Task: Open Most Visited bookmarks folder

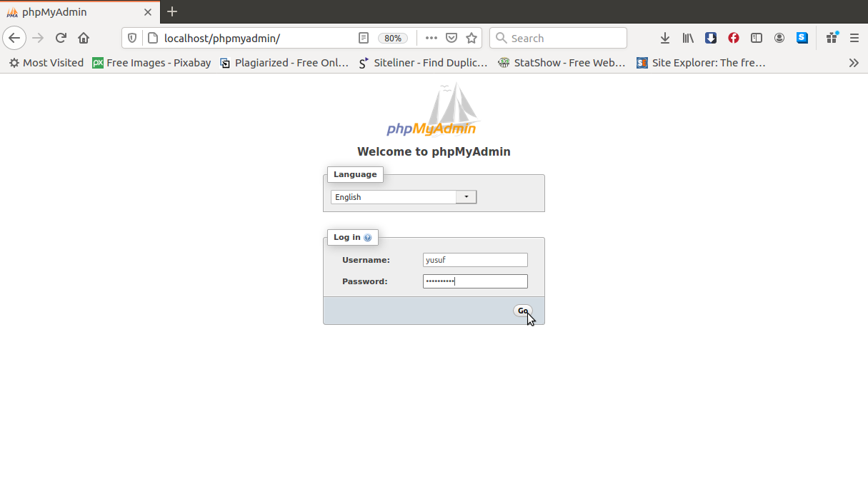Action: 46,63
